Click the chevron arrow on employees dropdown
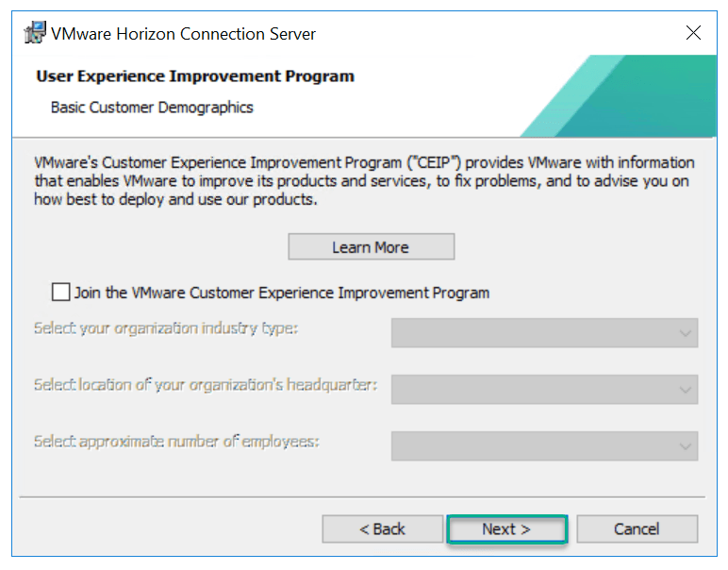Viewport: 728px width, 570px height. (x=684, y=445)
